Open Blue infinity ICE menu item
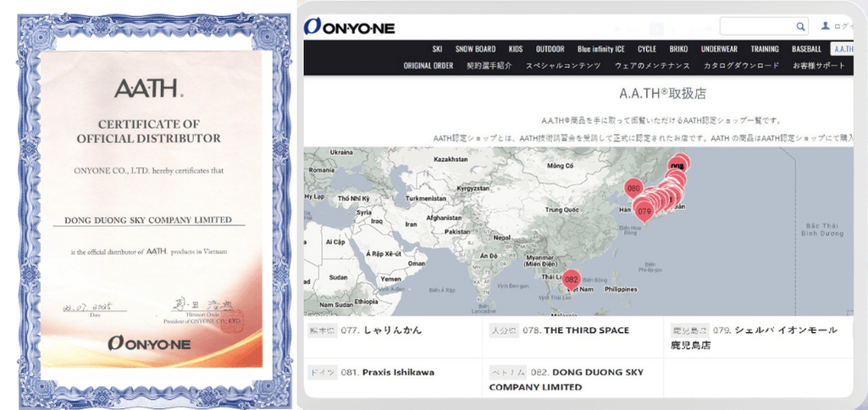The width and height of the screenshot is (868, 410). pos(600,49)
